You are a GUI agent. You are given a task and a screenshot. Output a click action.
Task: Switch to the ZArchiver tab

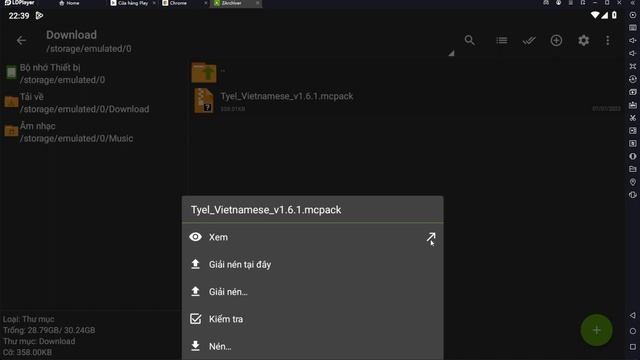point(237,3)
